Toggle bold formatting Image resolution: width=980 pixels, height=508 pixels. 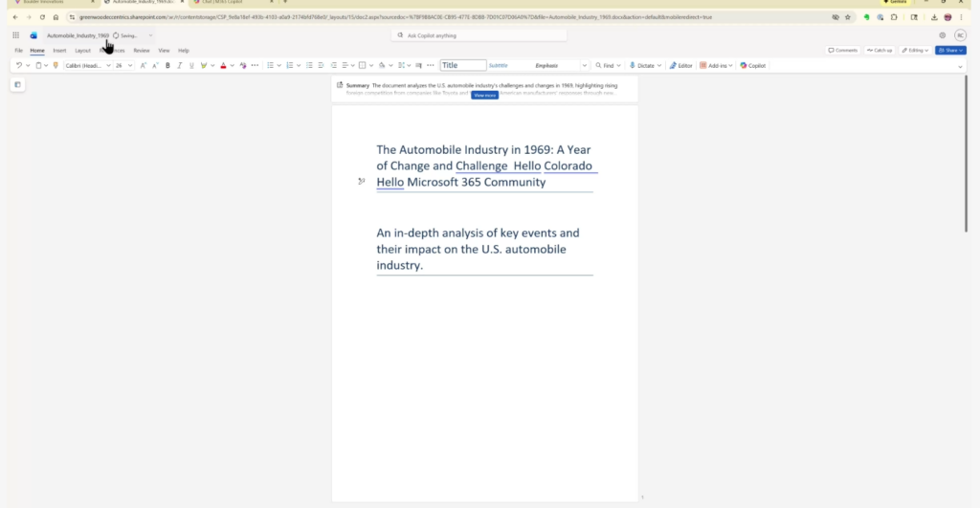pos(167,66)
